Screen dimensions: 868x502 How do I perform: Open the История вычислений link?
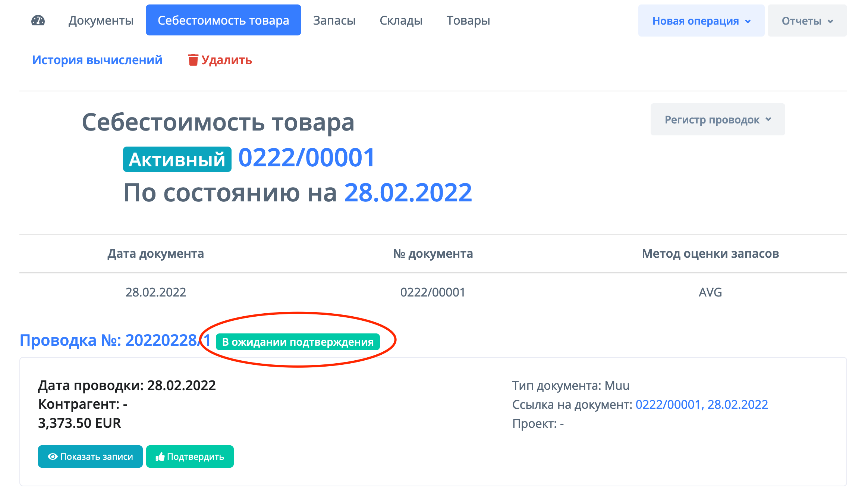click(x=97, y=60)
